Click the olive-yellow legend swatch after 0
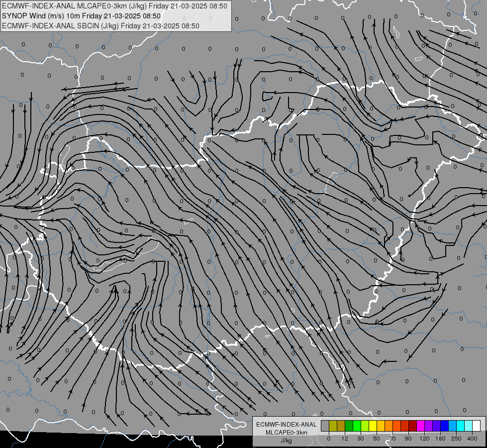 [333, 426]
